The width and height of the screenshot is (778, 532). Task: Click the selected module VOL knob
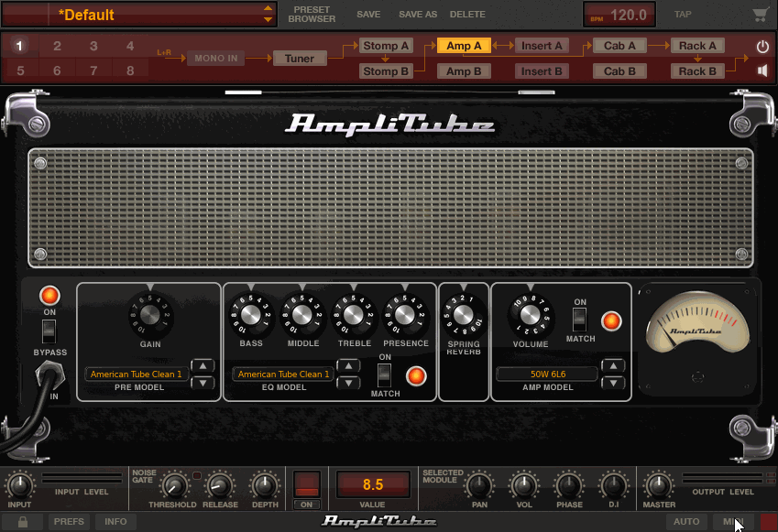click(524, 486)
